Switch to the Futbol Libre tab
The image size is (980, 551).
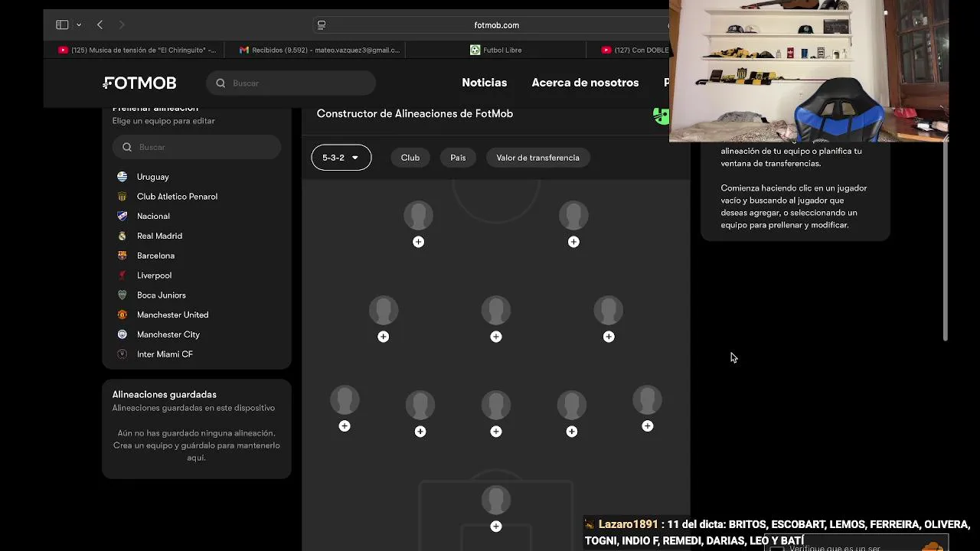click(496, 50)
